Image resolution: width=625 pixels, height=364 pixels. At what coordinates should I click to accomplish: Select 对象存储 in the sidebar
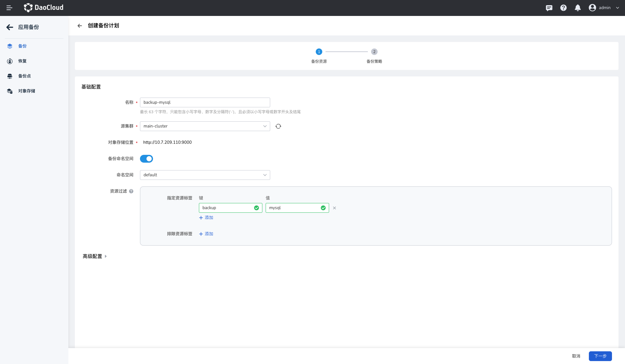pos(26,91)
